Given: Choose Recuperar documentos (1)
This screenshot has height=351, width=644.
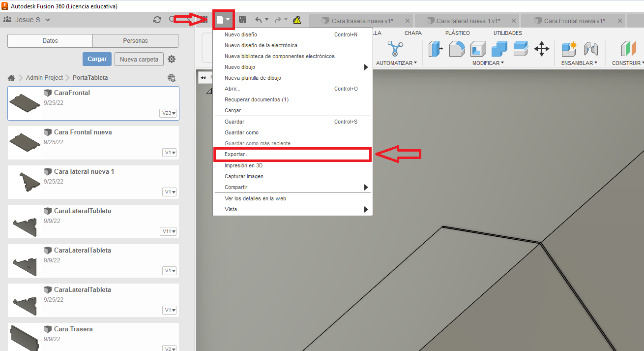Looking at the screenshot, I should point(293,99).
